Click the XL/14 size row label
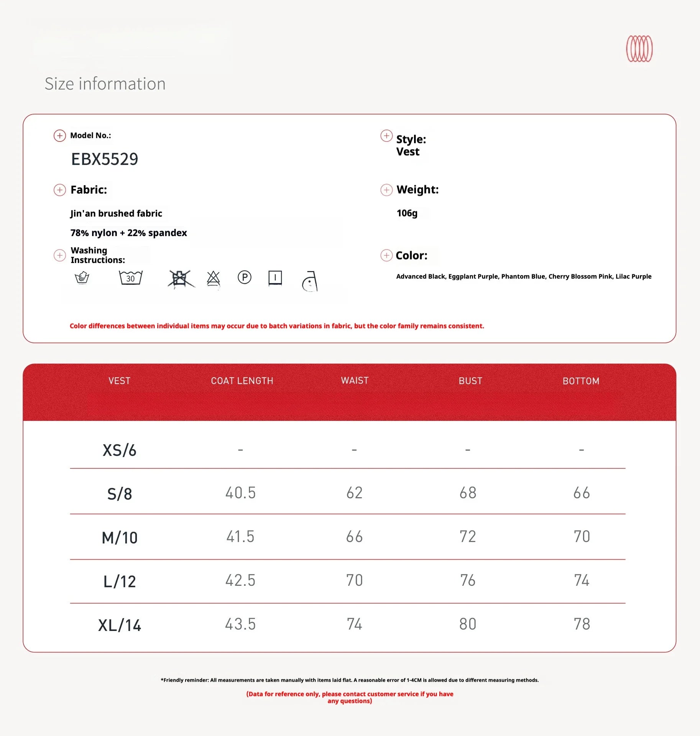700x736 pixels. (120, 625)
